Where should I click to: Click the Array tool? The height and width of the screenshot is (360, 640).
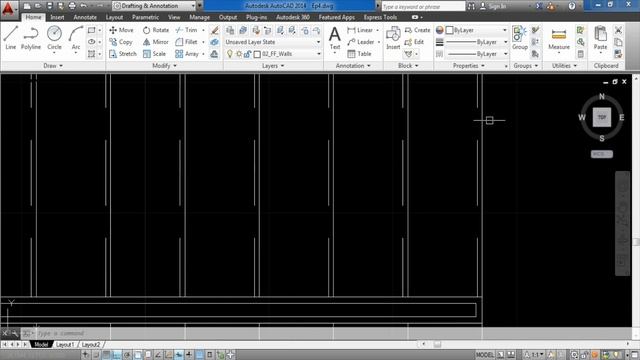[187, 54]
